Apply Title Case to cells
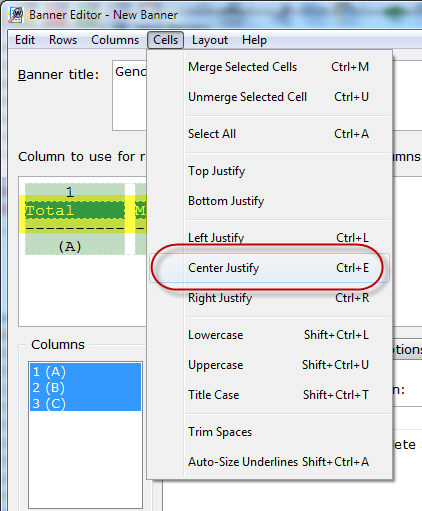 [270, 395]
